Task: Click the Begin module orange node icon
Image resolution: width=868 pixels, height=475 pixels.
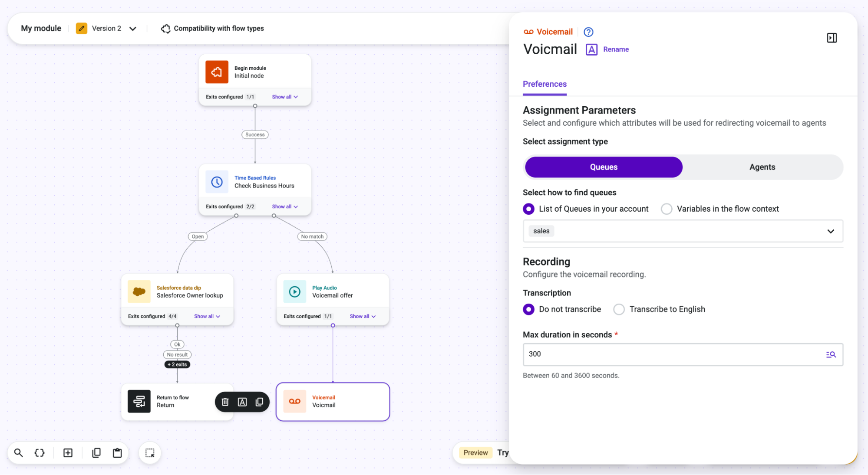Action: [x=217, y=72]
